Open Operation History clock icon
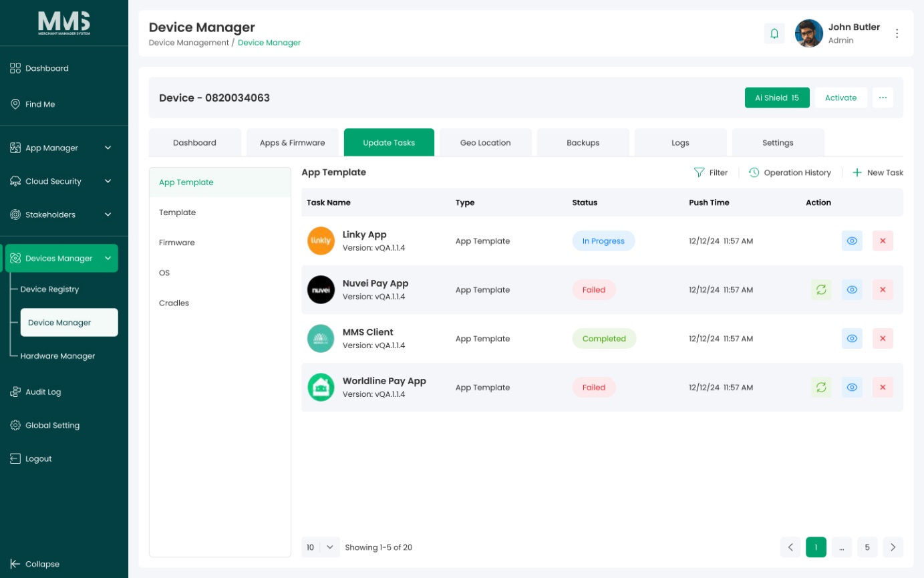The height and width of the screenshot is (578, 924). pyautogui.click(x=754, y=172)
